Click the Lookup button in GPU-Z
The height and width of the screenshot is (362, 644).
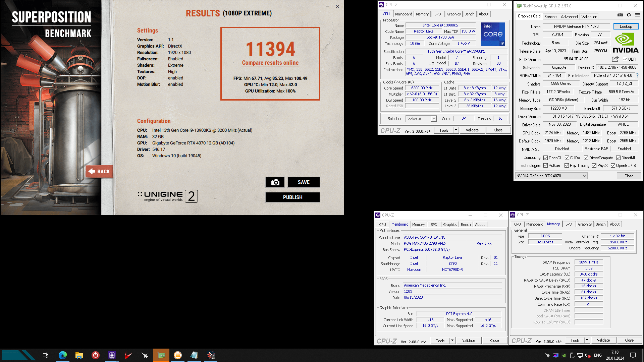point(626,26)
